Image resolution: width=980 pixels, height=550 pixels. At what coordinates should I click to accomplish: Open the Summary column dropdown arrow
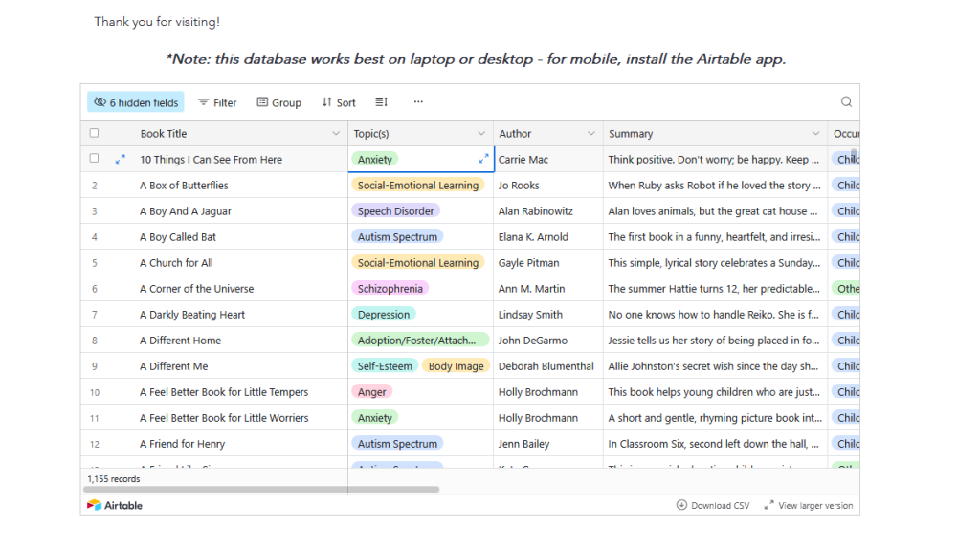[815, 134]
